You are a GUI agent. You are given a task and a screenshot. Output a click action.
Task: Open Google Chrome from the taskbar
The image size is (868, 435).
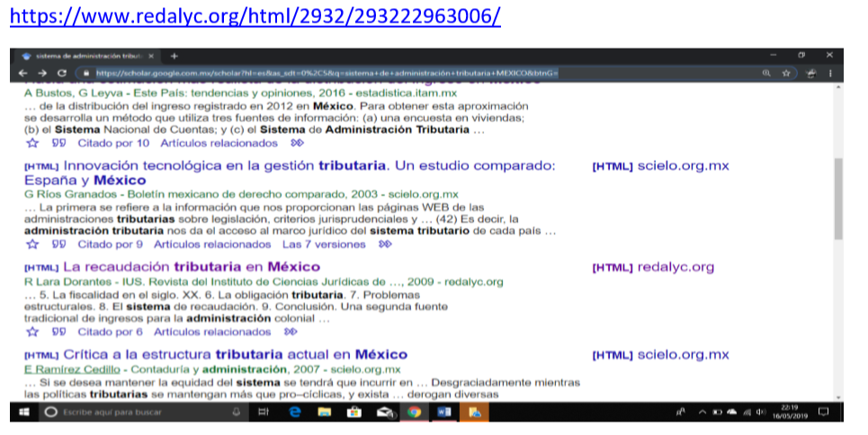coord(414,413)
